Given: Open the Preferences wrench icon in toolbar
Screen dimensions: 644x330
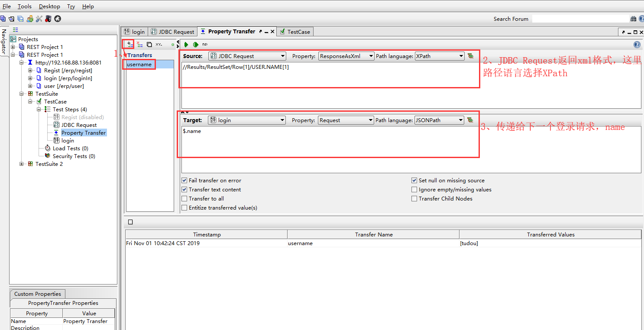Looking at the screenshot, I should pyautogui.click(x=39, y=19).
